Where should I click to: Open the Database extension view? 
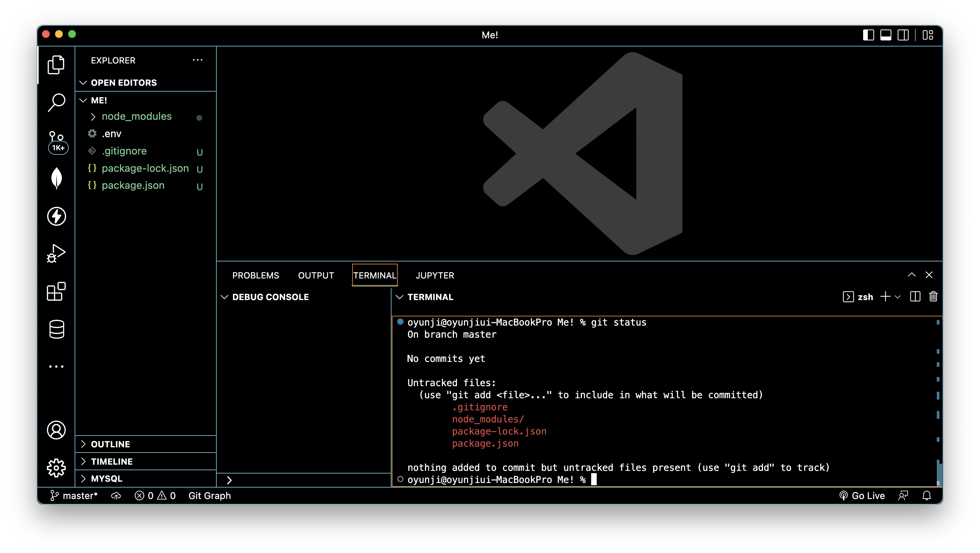(56, 329)
